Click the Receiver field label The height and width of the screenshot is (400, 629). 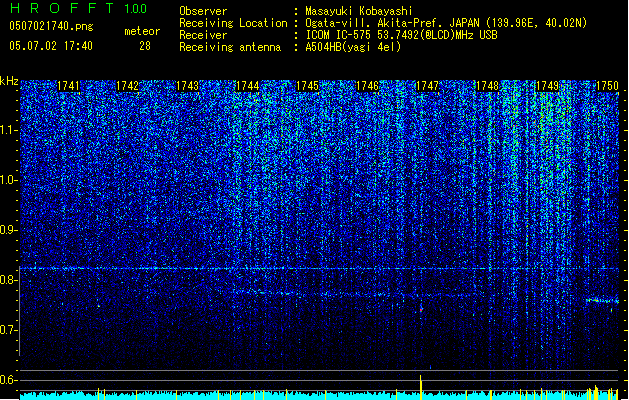pyautogui.click(x=203, y=35)
